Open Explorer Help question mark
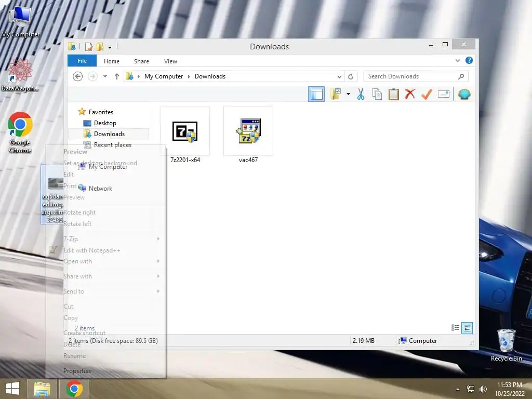The width and height of the screenshot is (532, 399). click(469, 60)
